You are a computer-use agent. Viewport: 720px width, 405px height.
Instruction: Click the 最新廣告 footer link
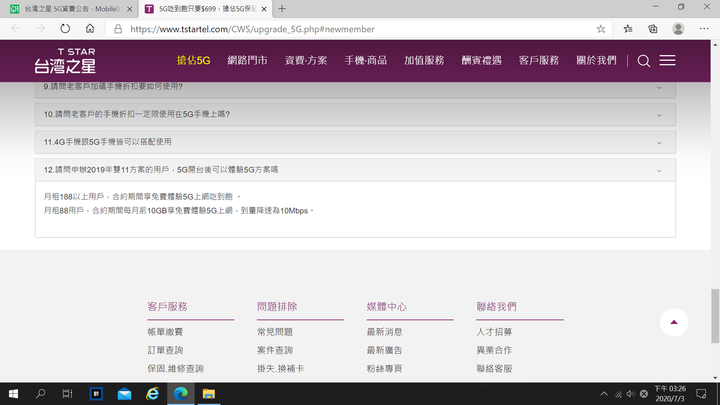click(384, 350)
